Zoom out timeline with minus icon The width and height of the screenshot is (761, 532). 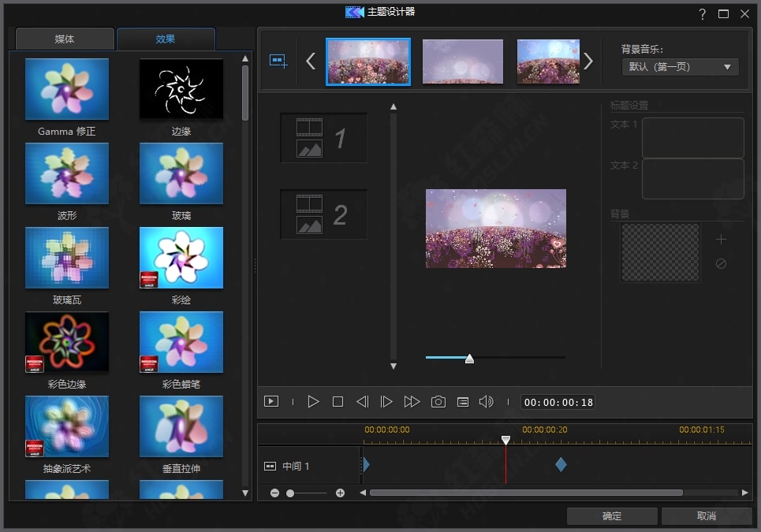[x=274, y=493]
